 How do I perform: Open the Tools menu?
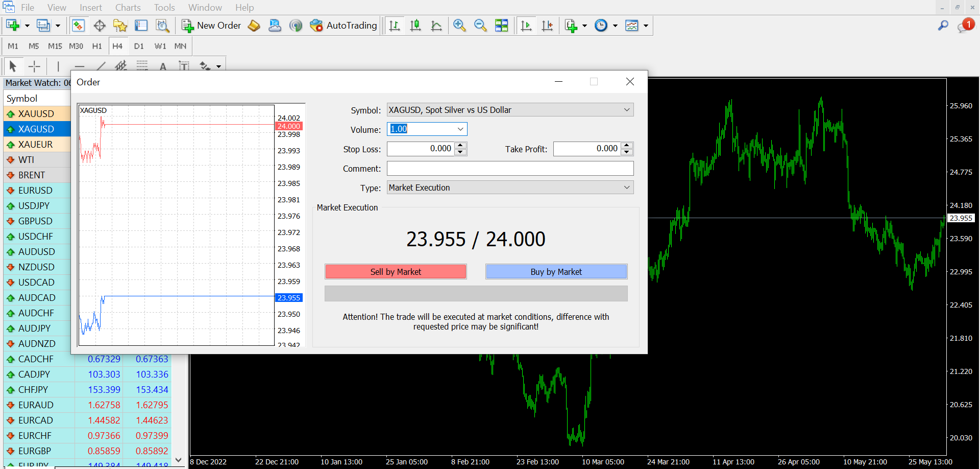pos(164,8)
